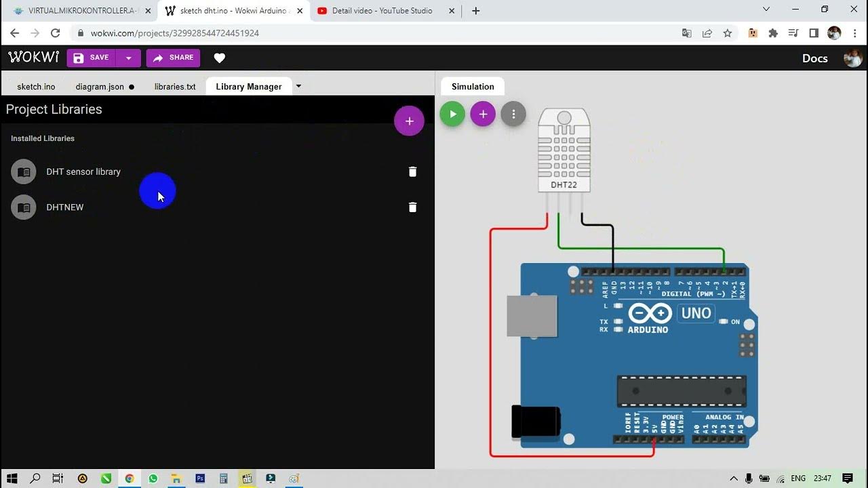The height and width of the screenshot is (488, 868).
Task: Close the YouTube Studio browser tab
Action: 450,10
